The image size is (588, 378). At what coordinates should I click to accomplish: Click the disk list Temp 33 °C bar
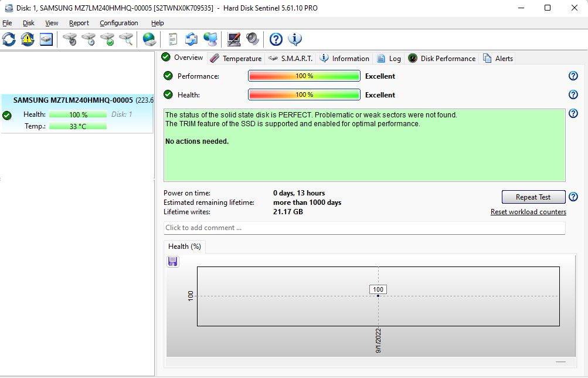[x=78, y=126]
